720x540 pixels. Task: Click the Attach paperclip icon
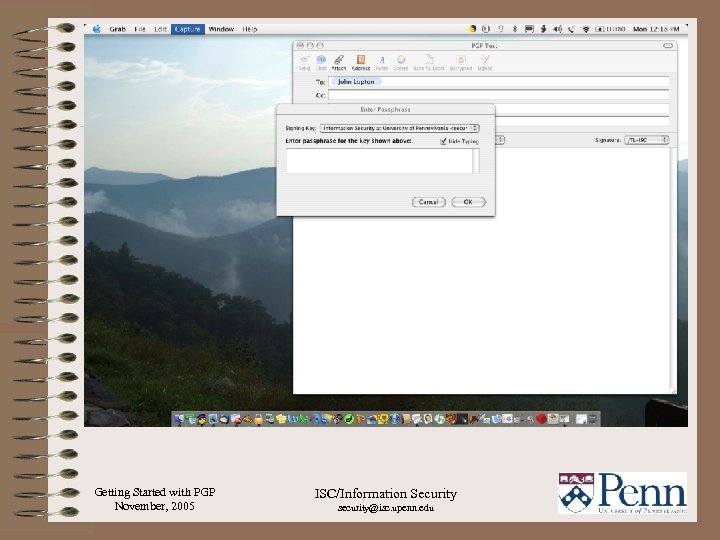(x=339, y=62)
